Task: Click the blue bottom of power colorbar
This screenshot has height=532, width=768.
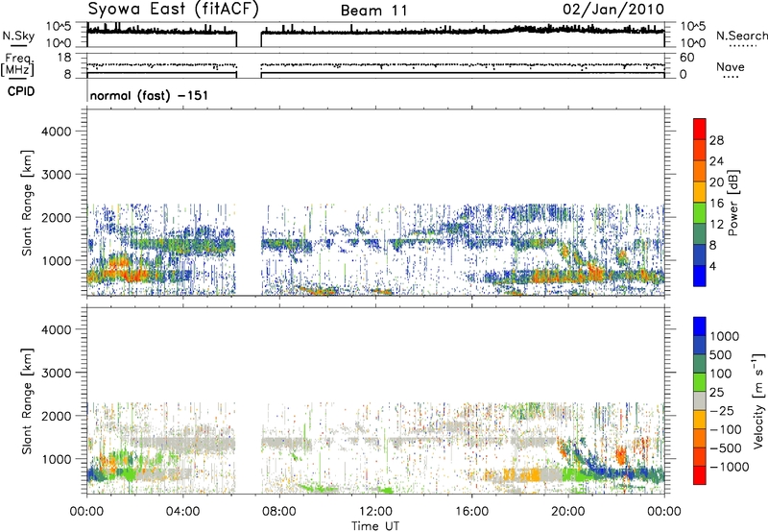Action: pos(700,277)
